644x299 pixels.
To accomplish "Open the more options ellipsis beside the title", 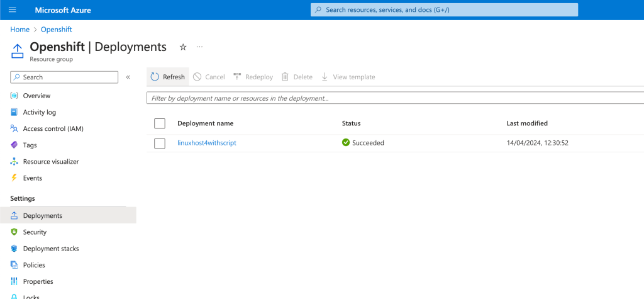I will [199, 47].
